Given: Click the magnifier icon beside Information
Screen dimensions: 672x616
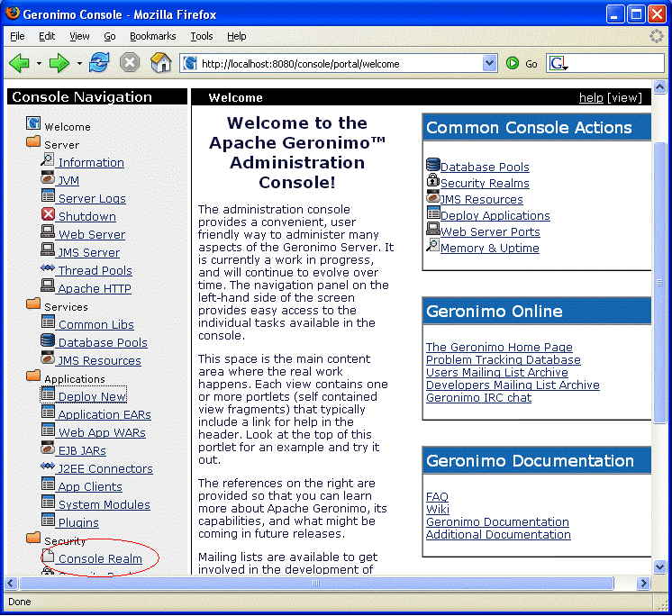Looking at the screenshot, I should [x=47, y=159].
